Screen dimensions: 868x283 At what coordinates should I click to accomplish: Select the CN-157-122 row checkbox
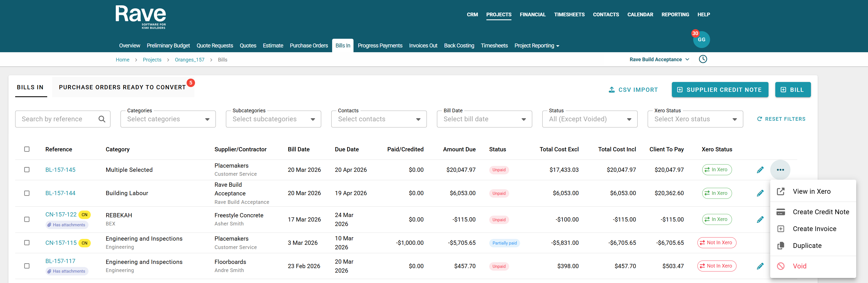coord(27,219)
